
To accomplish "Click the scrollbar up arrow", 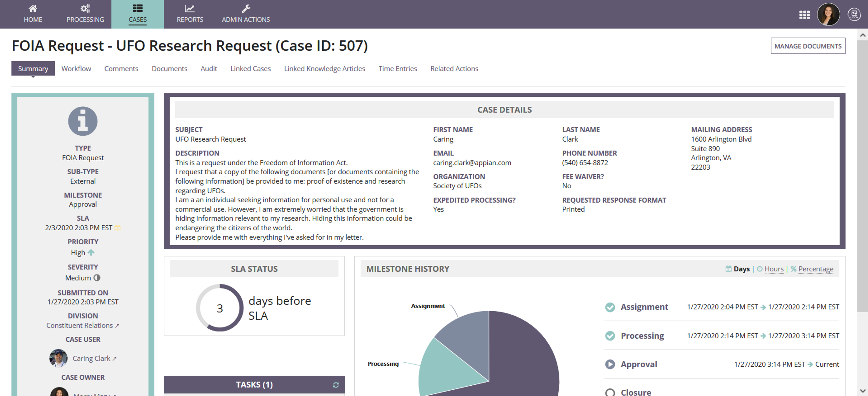I will 863,35.
